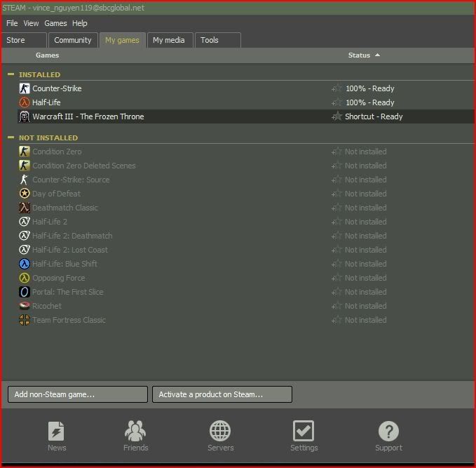This screenshot has height=468, width=476.
Task: Click the Warcraft III Frozen Throne icon
Action: click(x=25, y=116)
